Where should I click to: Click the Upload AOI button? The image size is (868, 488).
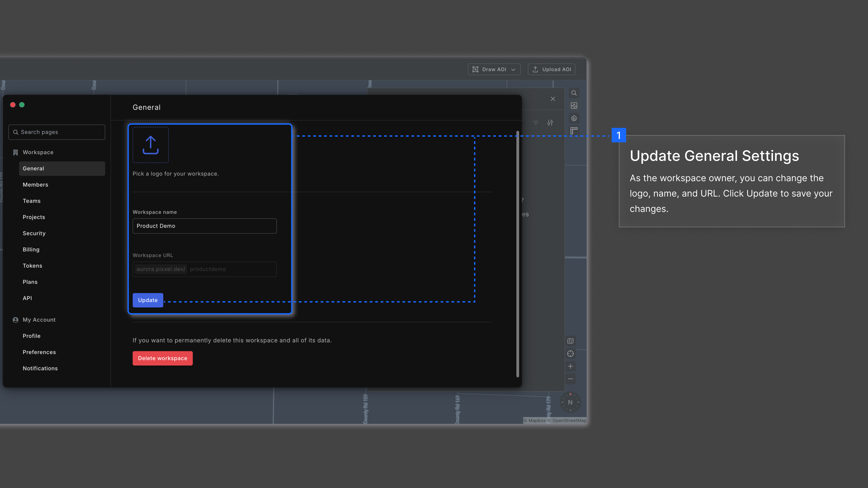coord(551,69)
